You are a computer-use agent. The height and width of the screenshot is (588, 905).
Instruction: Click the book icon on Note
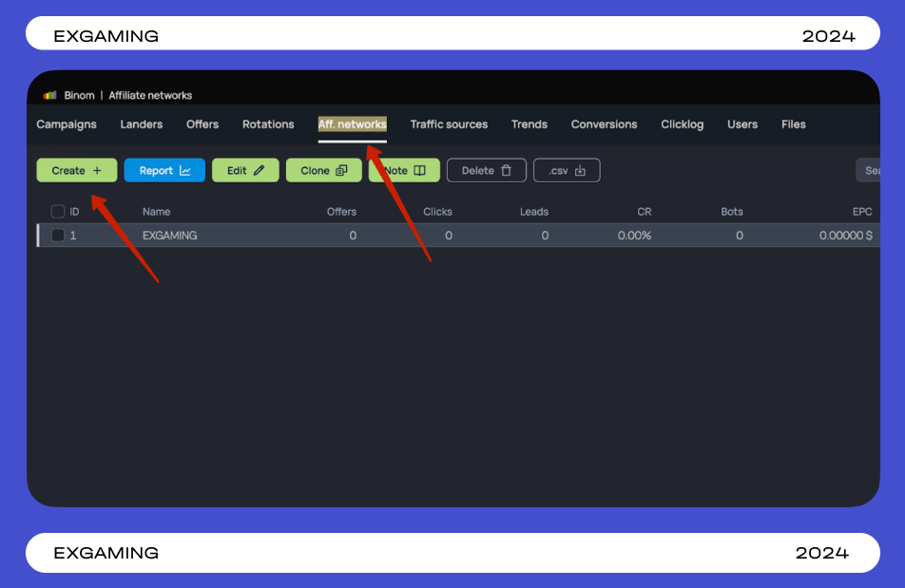pyautogui.click(x=419, y=171)
